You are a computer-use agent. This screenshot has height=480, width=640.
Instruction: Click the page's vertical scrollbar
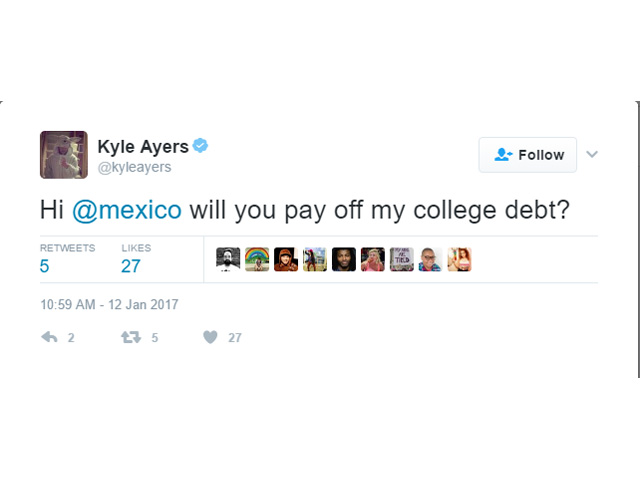(x=638, y=240)
